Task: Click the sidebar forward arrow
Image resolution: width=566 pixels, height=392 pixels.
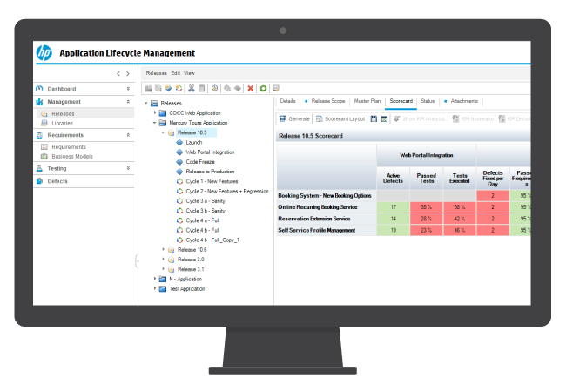Action: click(x=128, y=74)
